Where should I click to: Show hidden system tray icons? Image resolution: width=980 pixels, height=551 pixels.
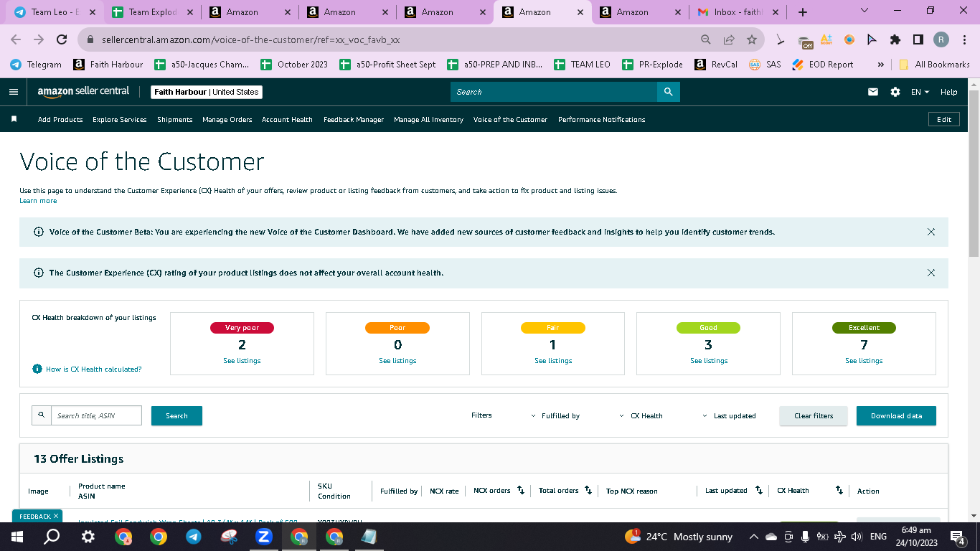[753, 537]
